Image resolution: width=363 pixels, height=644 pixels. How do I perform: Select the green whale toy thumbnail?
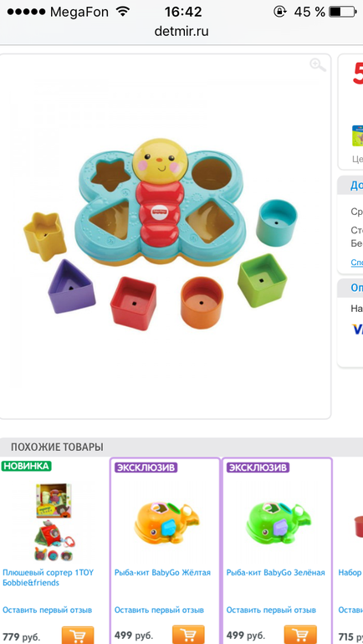point(279,522)
